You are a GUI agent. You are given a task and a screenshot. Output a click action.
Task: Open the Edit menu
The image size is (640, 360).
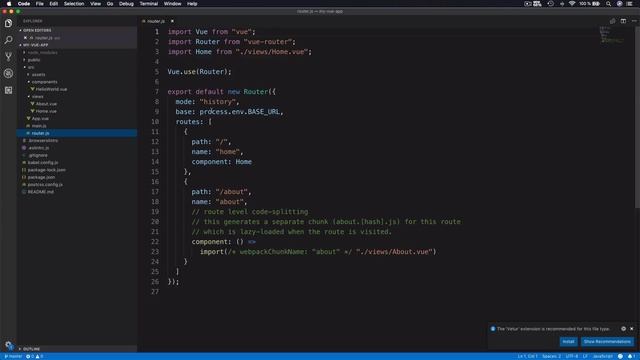[53, 4]
